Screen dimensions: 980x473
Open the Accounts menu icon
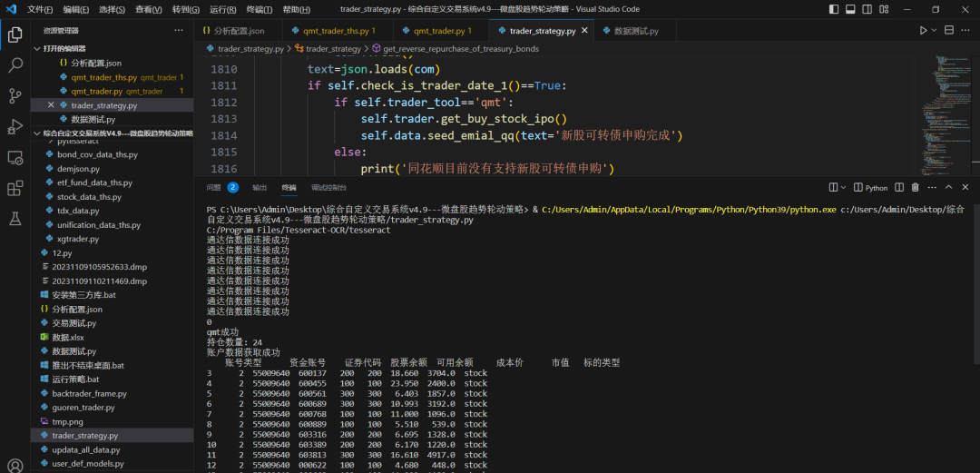pyautogui.click(x=15, y=465)
